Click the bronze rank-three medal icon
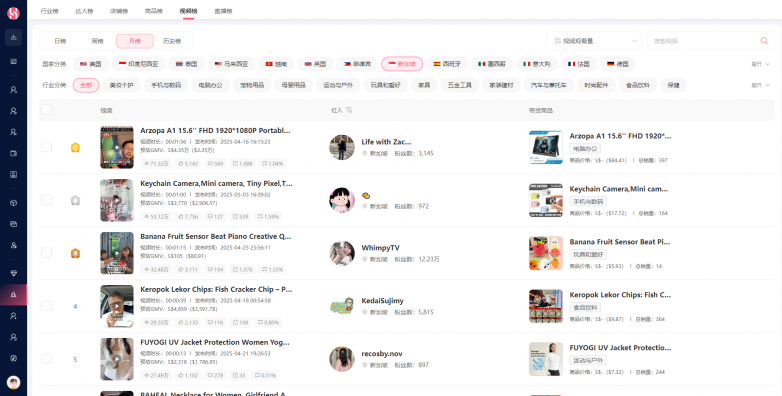 click(x=75, y=253)
